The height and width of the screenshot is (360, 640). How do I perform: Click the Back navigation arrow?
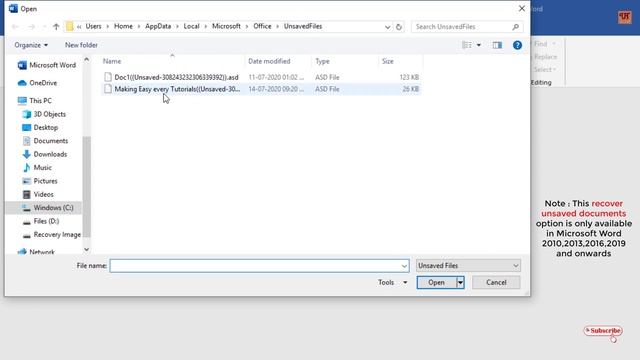coord(15,27)
